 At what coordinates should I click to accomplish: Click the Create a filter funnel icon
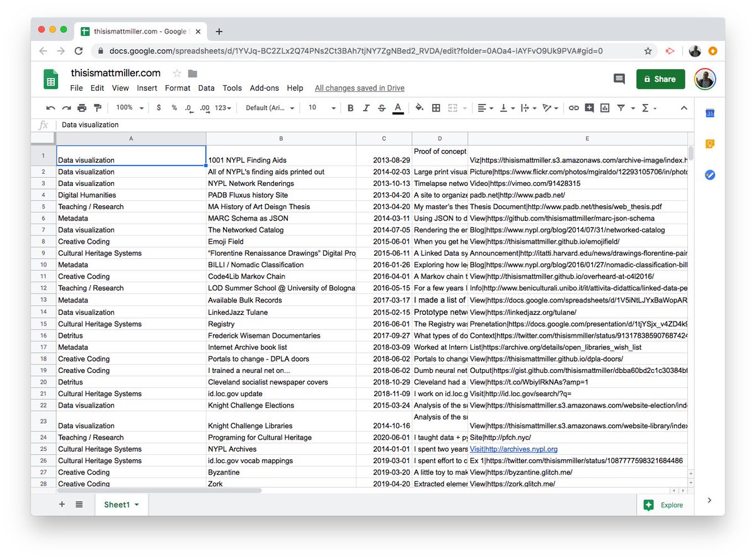[621, 108]
